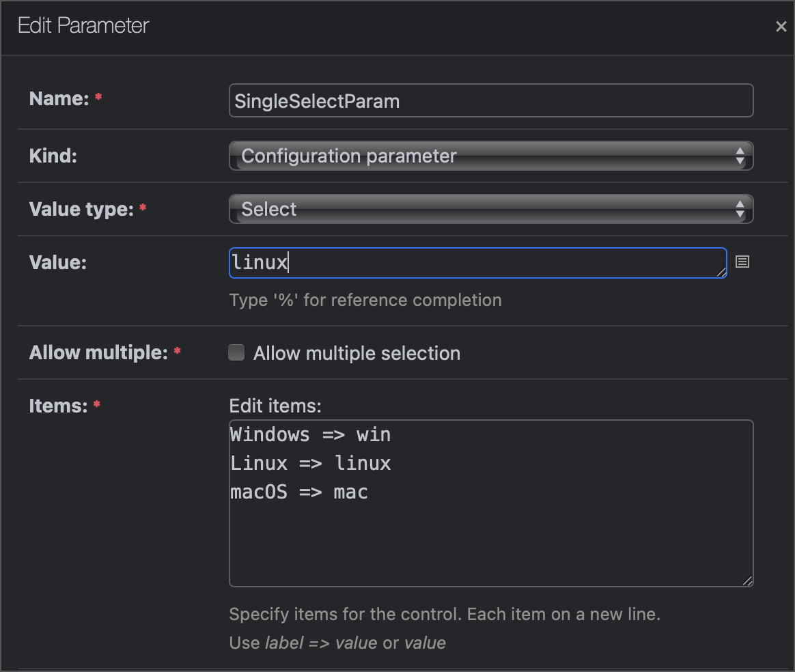Click the resize handle of the Value field
The width and height of the screenshot is (795, 672).
[x=722, y=272]
